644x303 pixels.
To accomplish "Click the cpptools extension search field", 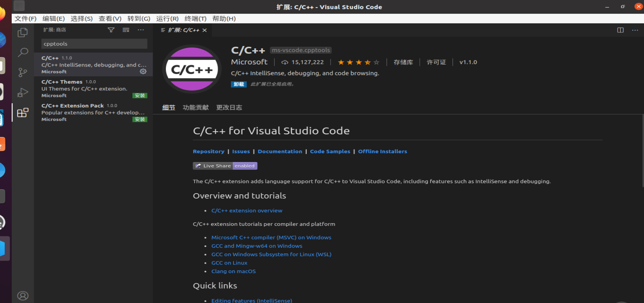I will tap(94, 44).
